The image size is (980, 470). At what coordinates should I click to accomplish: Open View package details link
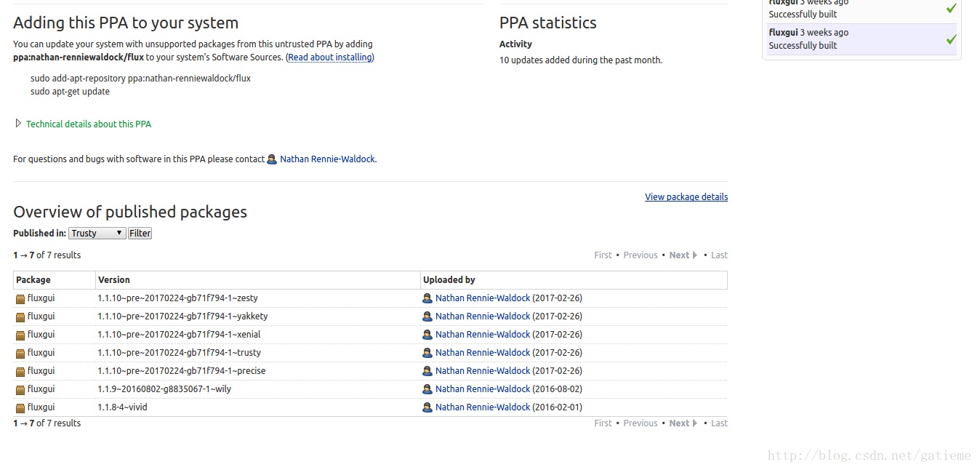pos(686,197)
